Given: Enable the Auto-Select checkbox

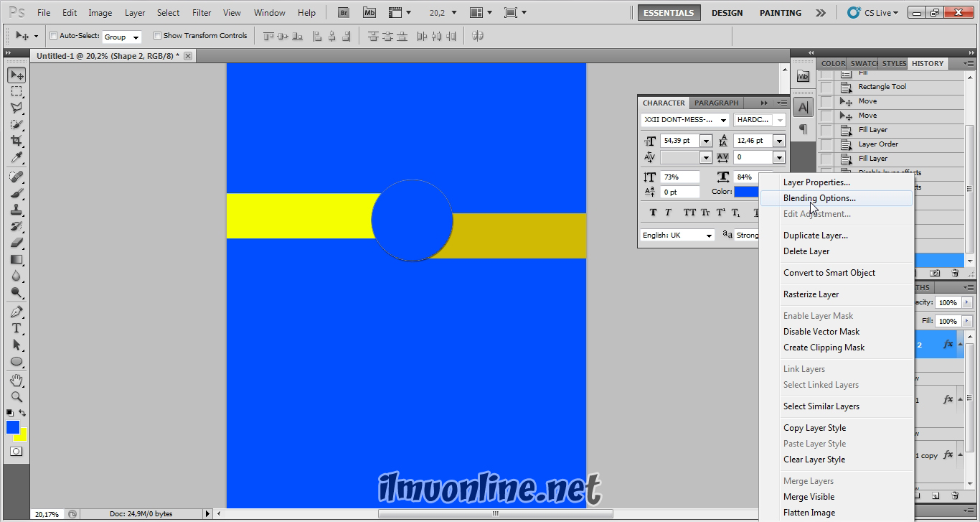Looking at the screenshot, I should [53, 36].
